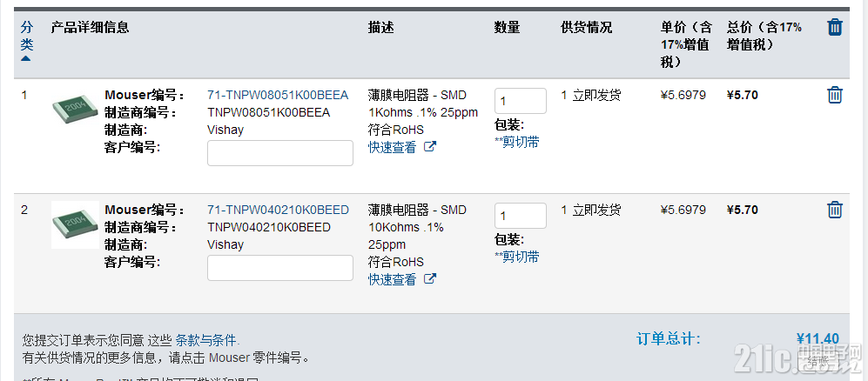868x381 pixels.
Task: Click customer number field for item 1
Action: (x=280, y=153)
